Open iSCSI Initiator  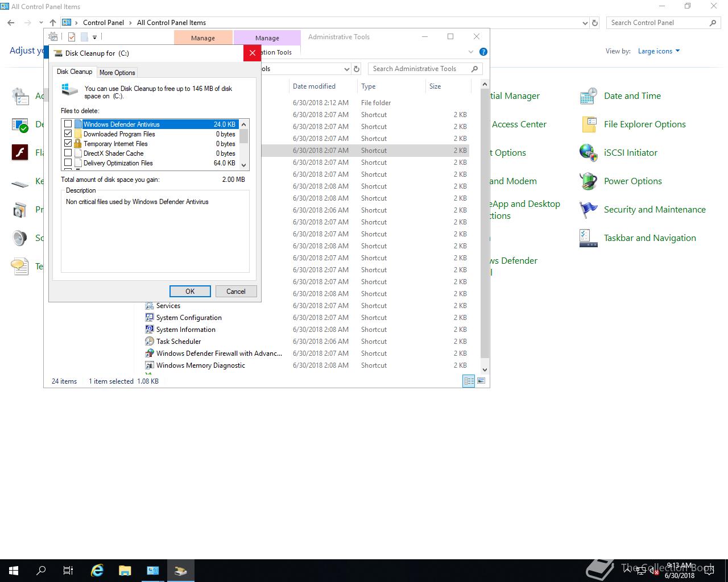631,153
